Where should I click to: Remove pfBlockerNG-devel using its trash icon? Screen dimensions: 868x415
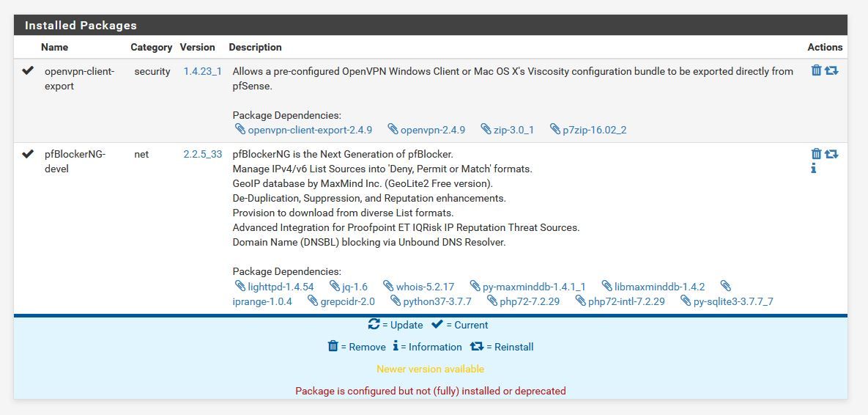(x=816, y=154)
